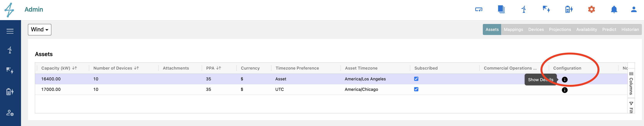
Task: Click the Admin logo in the header
Action: click(x=9, y=10)
